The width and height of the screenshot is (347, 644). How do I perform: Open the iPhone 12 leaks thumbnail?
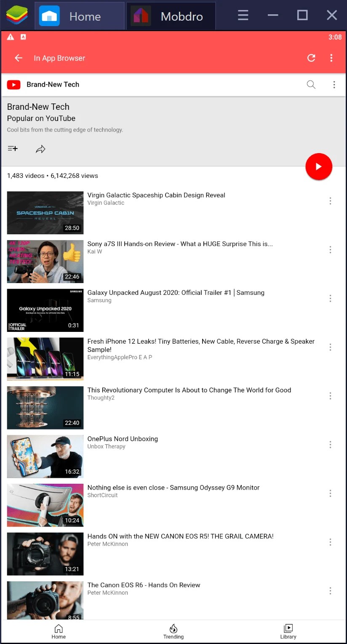click(x=45, y=359)
